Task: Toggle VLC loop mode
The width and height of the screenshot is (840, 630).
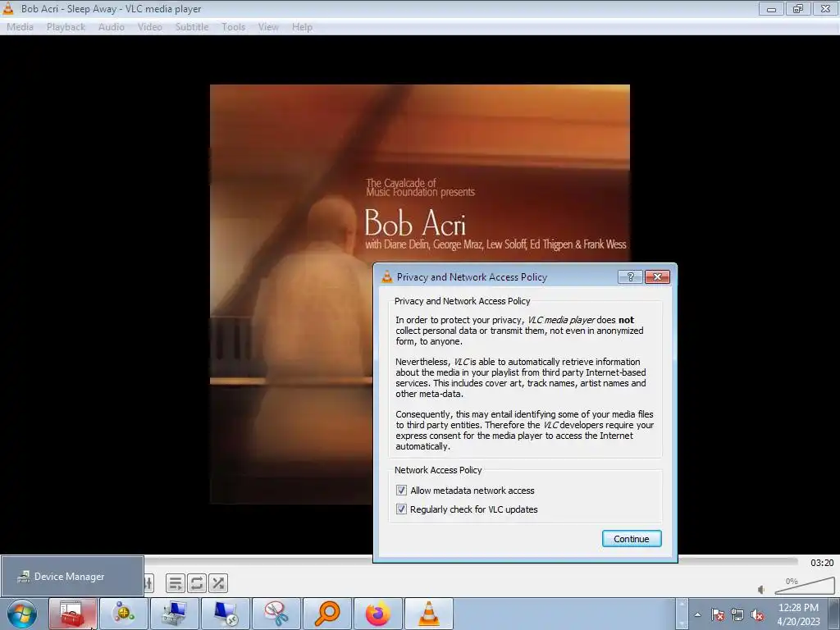Action: click(x=197, y=583)
